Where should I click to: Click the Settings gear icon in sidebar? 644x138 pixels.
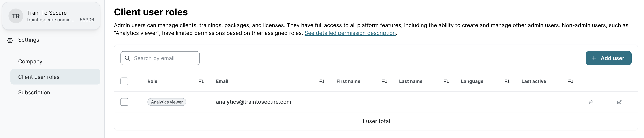coord(10,40)
